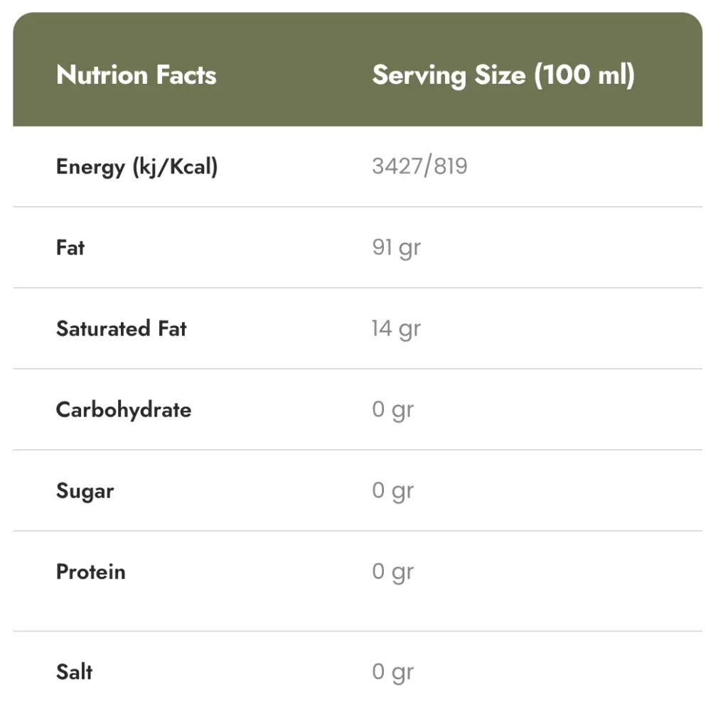Select the Saturated Fat row label
Image resolution: width=728 pixels, height=717 pixels.
pos(121,329)
